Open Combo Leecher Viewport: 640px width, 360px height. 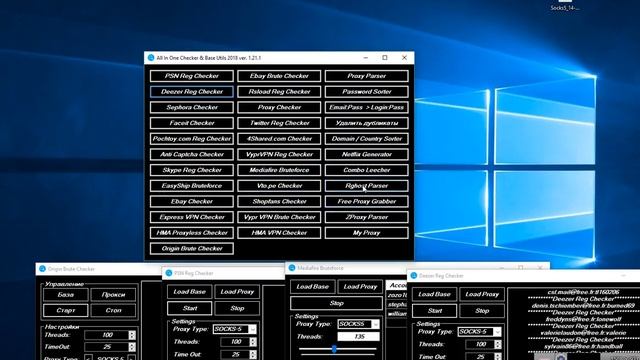coord(367,170)
